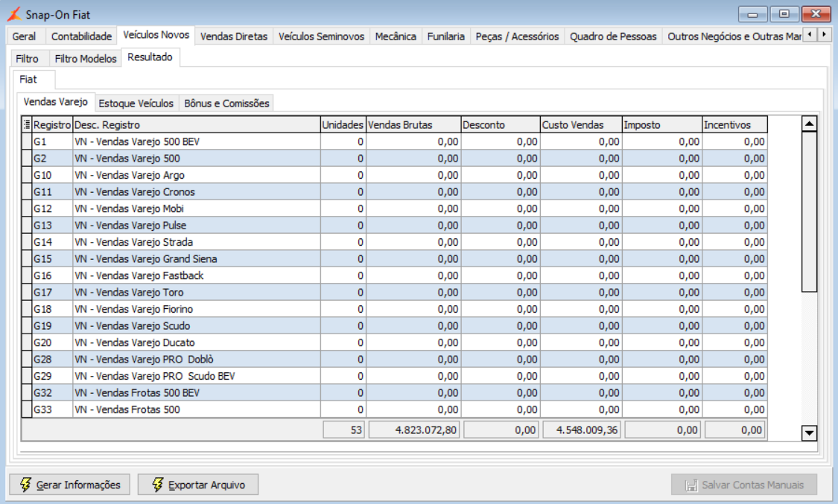Click the Registro column header
This screenshot has height=504, width=838.
click(52, 124)
